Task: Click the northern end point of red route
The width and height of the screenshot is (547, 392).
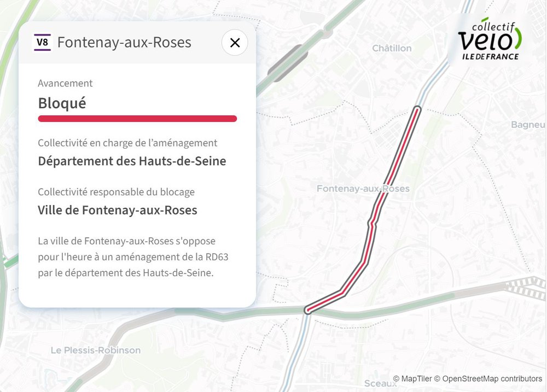Action: pos(418,109)
